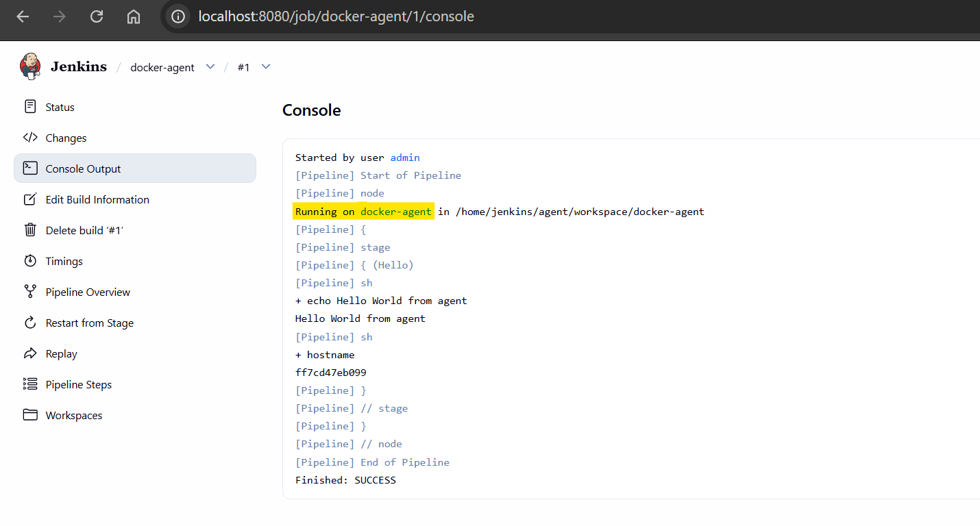The width and height of the screenshot is (980, 526).
Task: Click the Pipeline Overview branch icon
Action: pos(30,292)
